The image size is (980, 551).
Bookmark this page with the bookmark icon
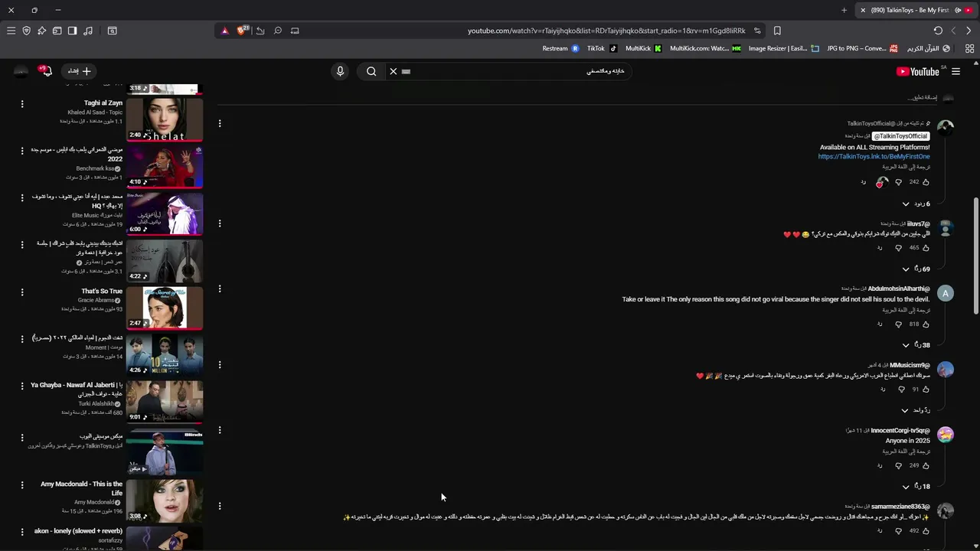[777, 31]
